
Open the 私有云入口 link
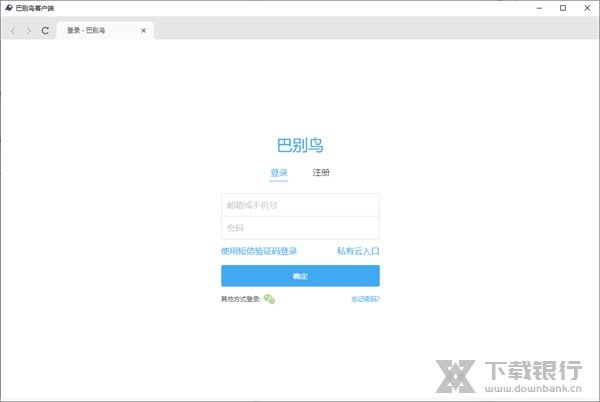point(358,251)
